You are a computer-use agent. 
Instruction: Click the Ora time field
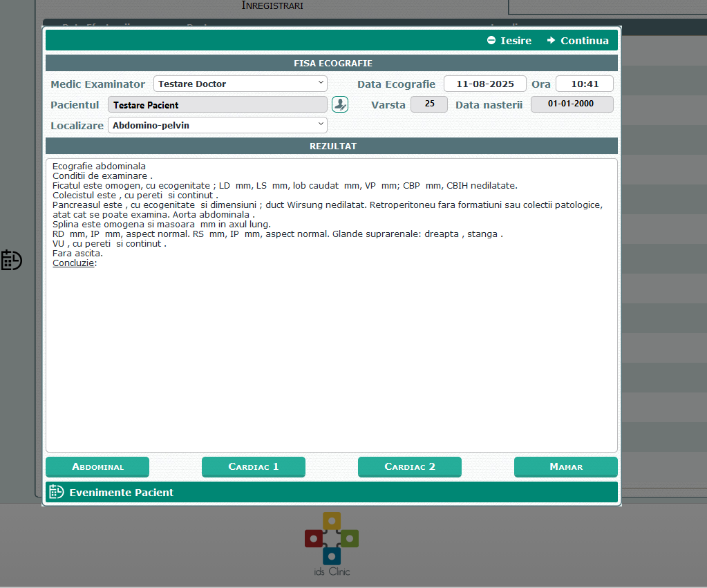[x=585, y=84]
